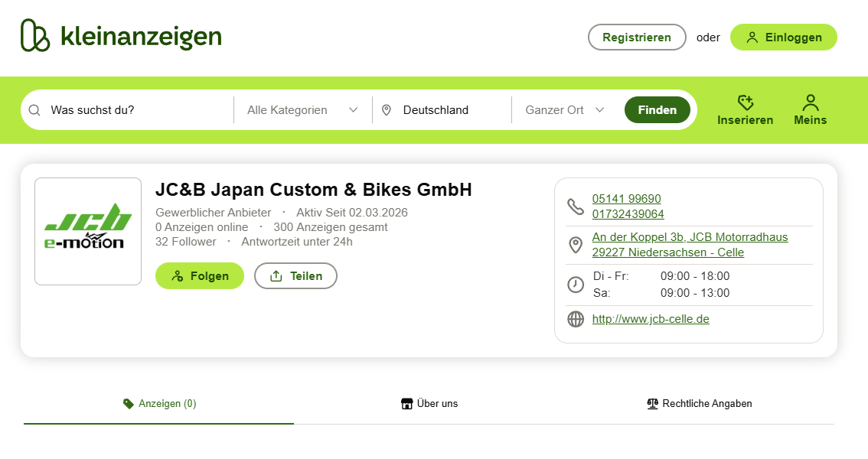Click the Kleinanzeigen logo icon

coord(35,36)
